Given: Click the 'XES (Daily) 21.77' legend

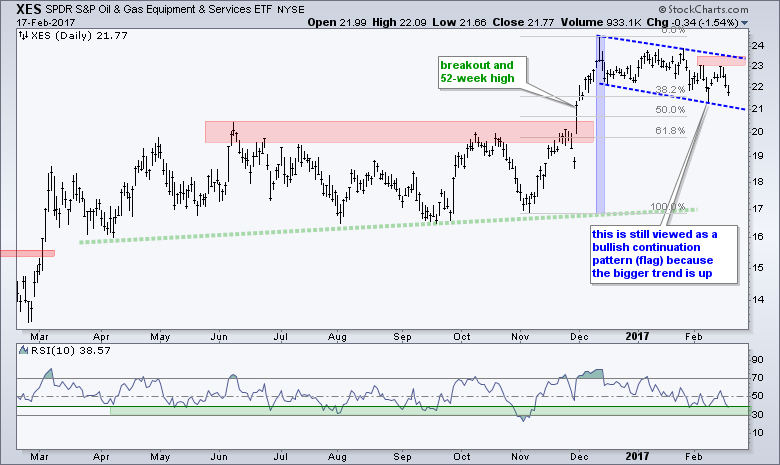Looking at the screenshot, I should click(79, 35).
